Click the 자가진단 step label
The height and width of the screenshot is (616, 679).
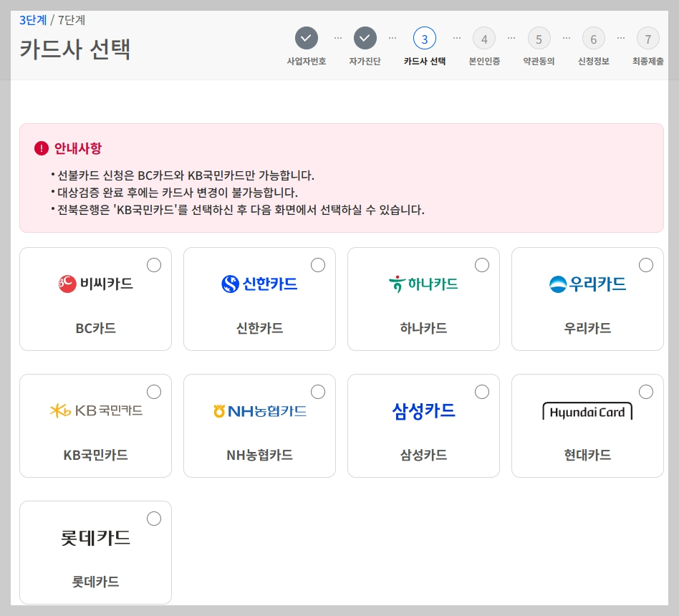coord(365,61)
